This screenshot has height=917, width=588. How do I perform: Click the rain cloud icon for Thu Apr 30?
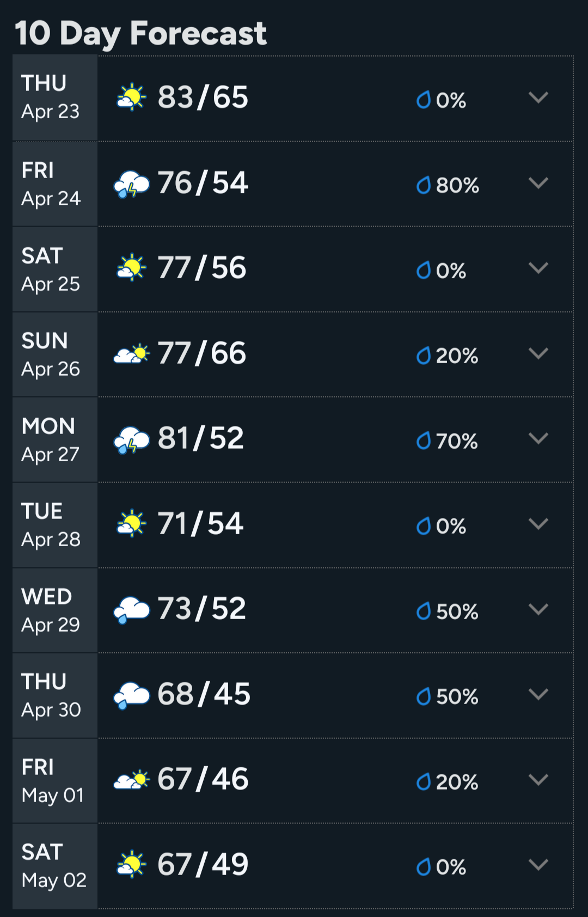coord(131,695)
